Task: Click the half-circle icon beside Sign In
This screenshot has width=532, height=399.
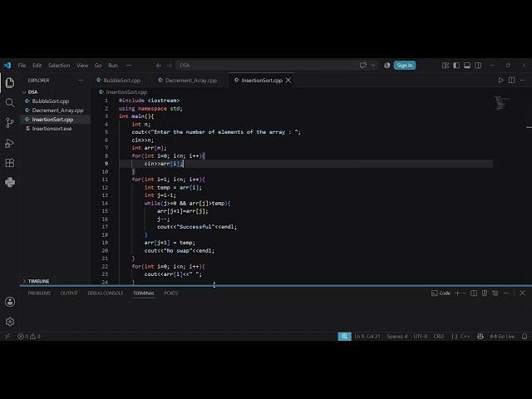Action: point(387,65)
